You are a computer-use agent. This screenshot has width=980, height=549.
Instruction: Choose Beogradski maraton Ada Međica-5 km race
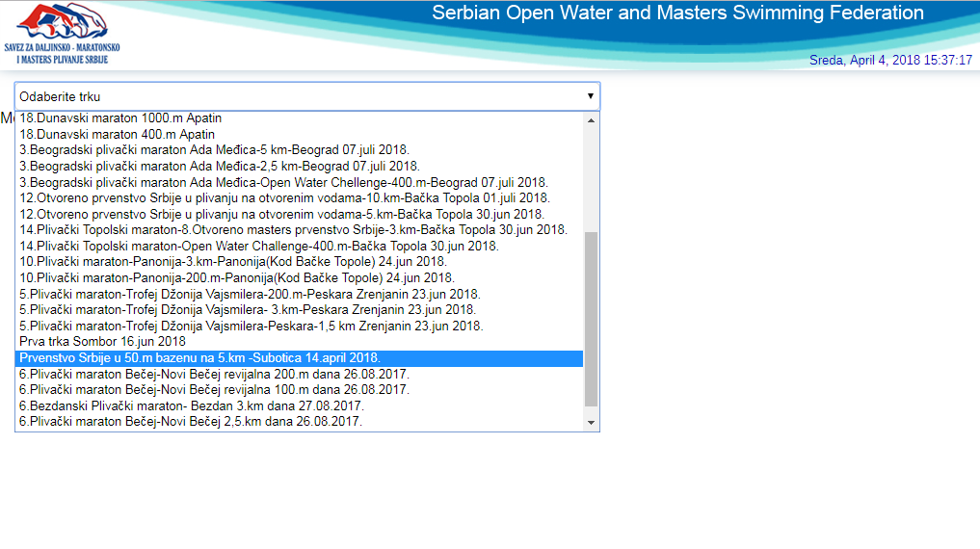(214, 150)
